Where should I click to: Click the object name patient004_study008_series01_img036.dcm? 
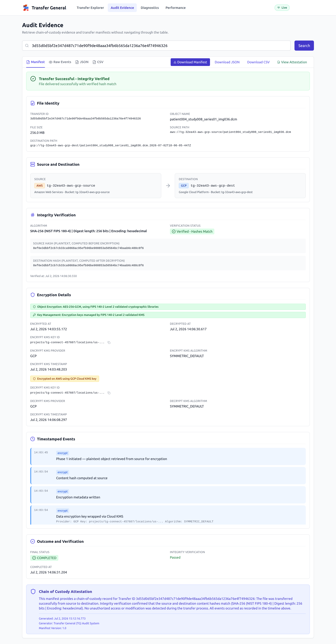203,119
